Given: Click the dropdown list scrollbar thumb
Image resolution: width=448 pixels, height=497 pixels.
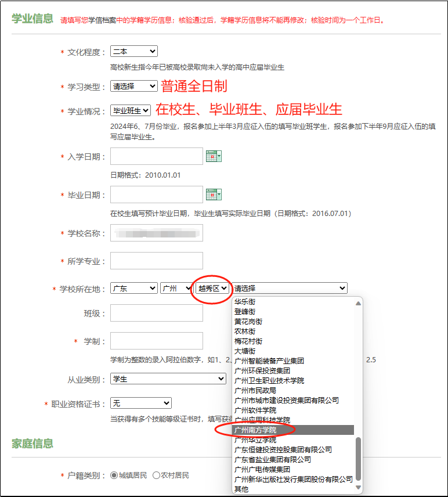Looking at the screenshot, I should (358, 459).
